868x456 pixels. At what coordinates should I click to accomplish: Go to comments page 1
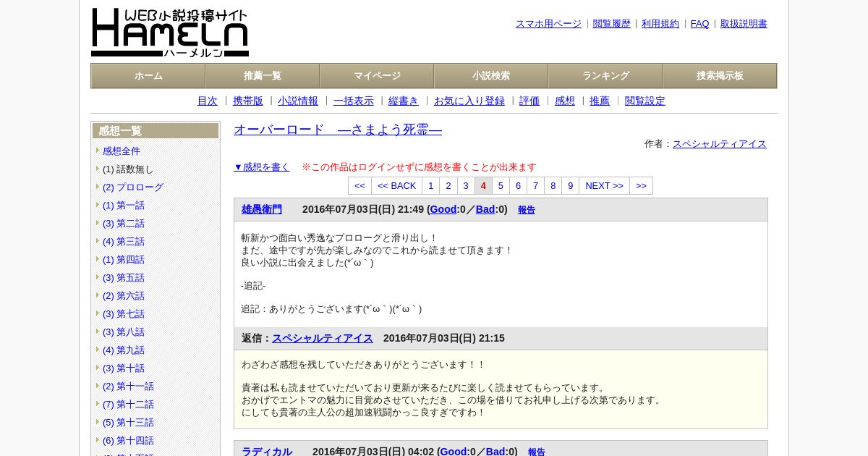[x=431, y=186]
